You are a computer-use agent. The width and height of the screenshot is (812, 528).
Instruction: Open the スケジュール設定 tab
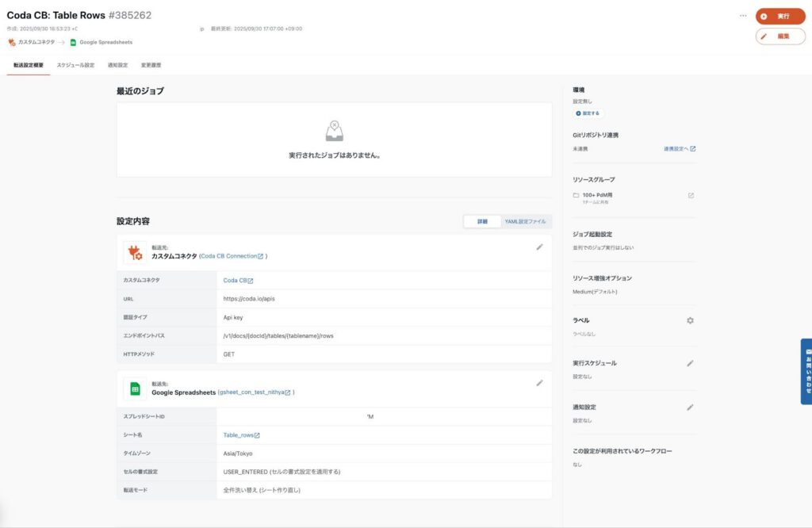75,65
